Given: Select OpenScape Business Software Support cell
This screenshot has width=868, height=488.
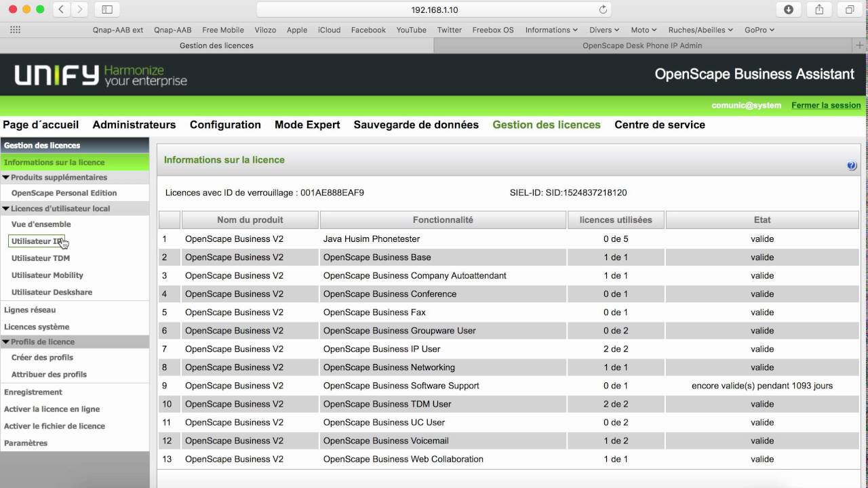Looking at the screenshot, I should click(443, 386).
